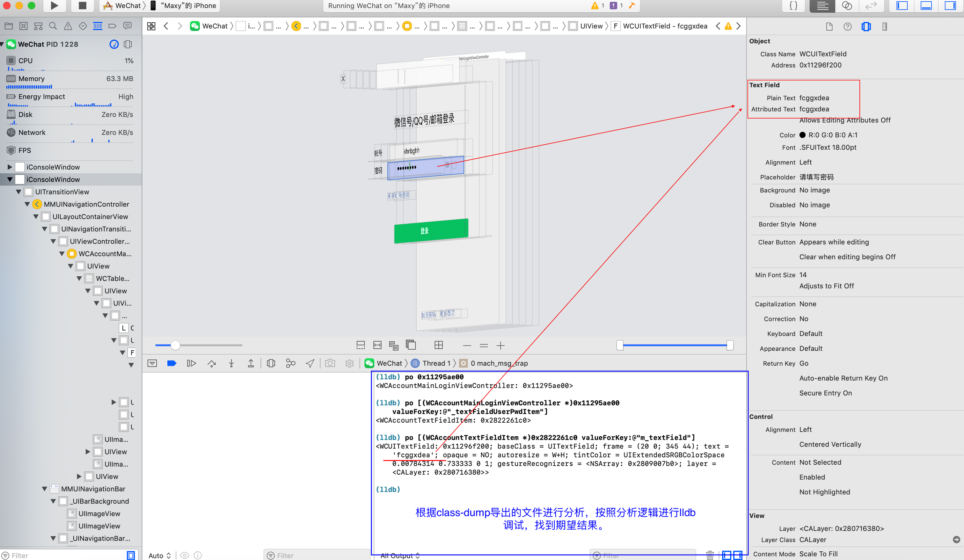This screenshot has height=560, width=964.
Task: Collapse the MMUINavigationController tree node
Action: [x=27, y=204]
